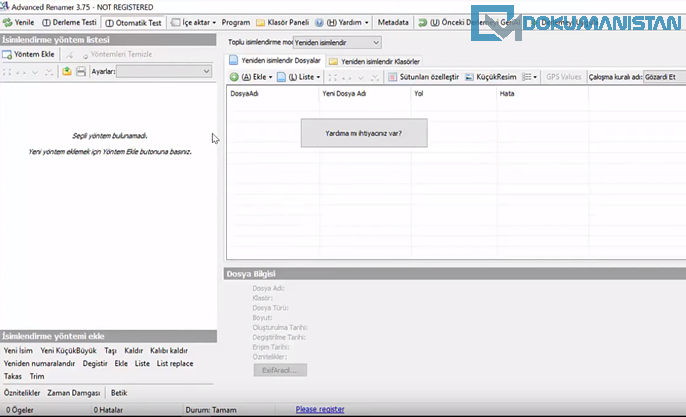Click the 0 Ögeler status bar entry
Screen dimensions: 686x417
pos(20,410)
